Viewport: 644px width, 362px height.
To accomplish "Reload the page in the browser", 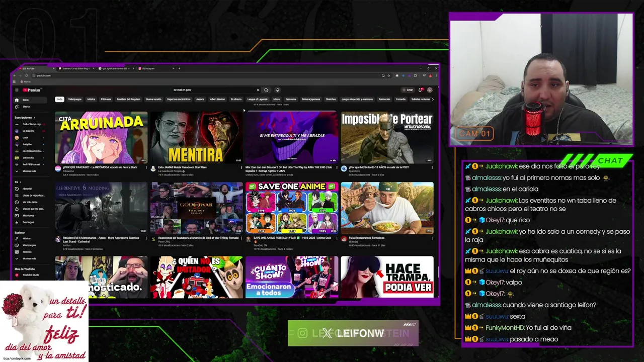I will pos(27,75).
